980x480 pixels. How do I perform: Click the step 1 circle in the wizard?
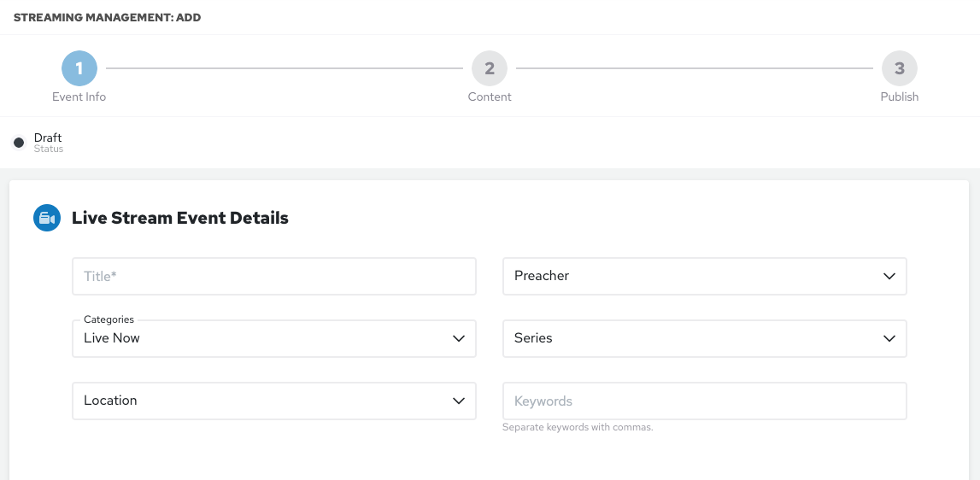pos(79,68)
